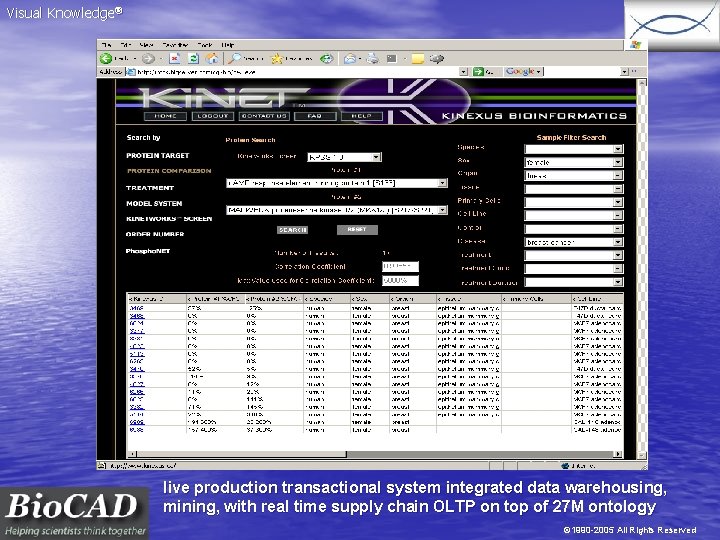The image size is (720, 540).
Task: Open the Species filter dropdown
Action: coord(574,149)
